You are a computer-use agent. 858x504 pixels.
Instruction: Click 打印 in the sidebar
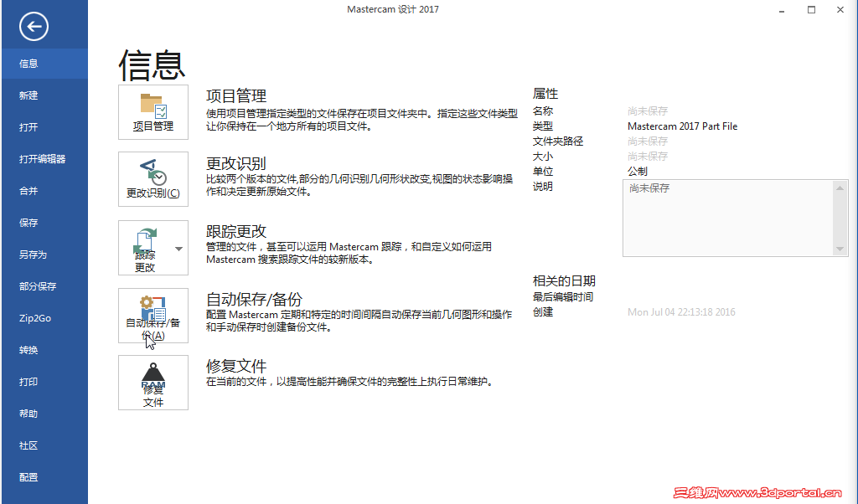44,382
